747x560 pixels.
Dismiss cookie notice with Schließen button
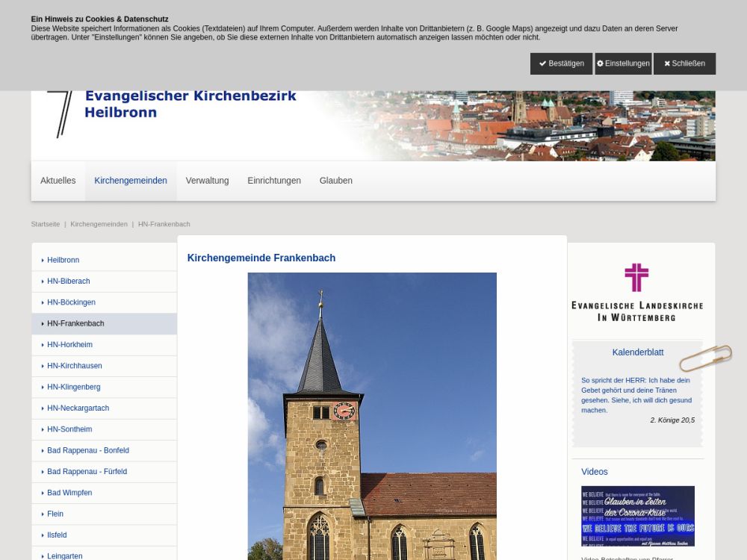[x=684, y=63]
